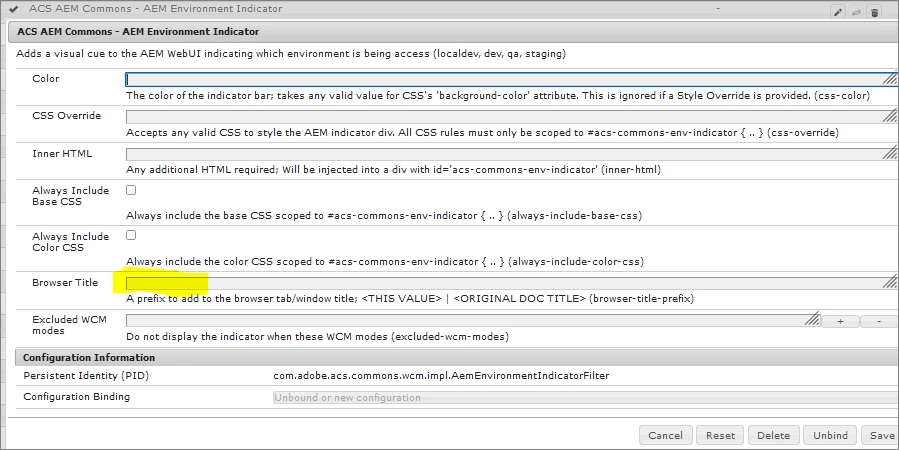Click into the Browser Title field
The height and width of the screenshot is (450, 899).
point(511,283)
